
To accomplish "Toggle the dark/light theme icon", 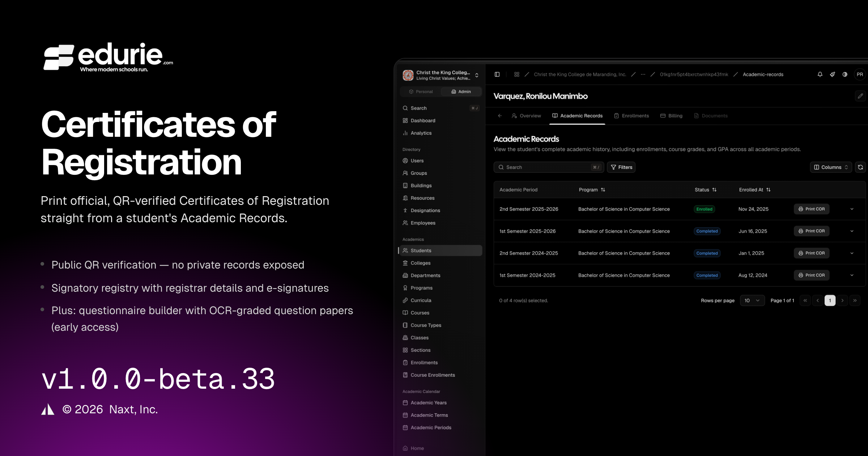I will point(845,75).
